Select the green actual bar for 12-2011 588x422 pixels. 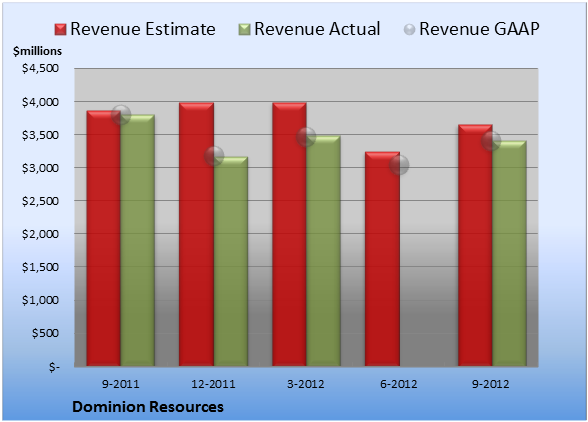click(x=231, y=261)
